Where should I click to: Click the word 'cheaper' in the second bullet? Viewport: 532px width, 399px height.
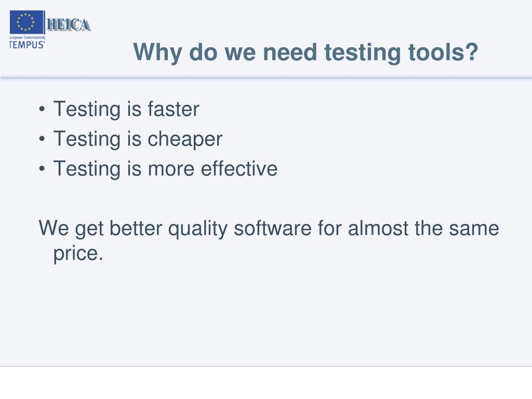point(185,140)
